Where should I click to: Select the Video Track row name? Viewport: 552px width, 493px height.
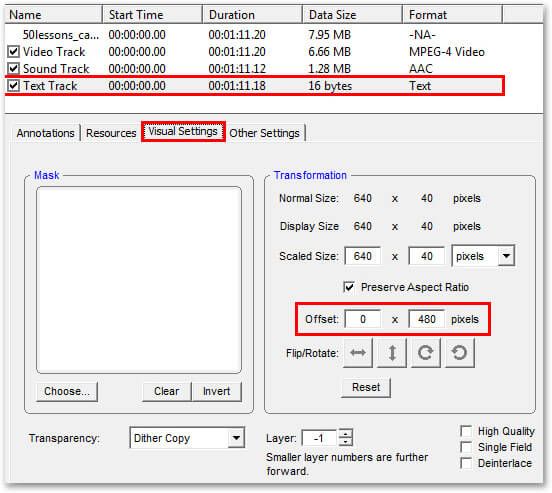point(54,52)
